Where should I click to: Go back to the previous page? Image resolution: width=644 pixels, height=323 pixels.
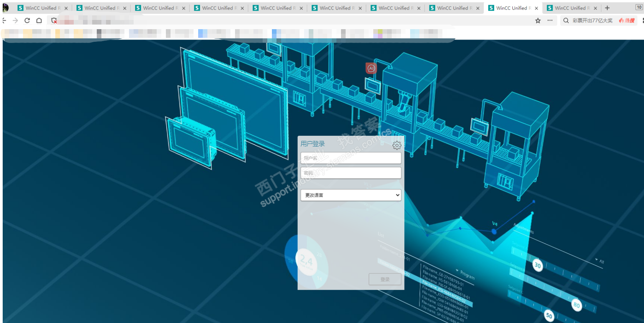coord(4,20)
